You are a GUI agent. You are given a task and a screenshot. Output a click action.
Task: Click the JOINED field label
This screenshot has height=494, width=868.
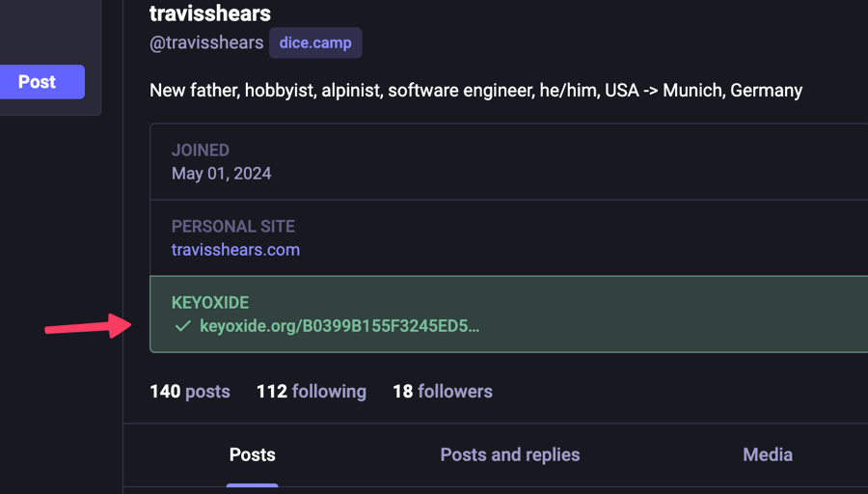pyautogui.click(x=201, y=151)
